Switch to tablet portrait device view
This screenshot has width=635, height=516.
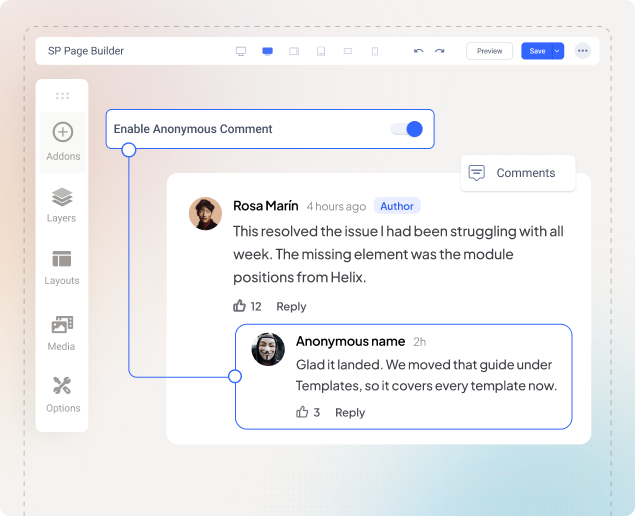(x=321, y=51)
